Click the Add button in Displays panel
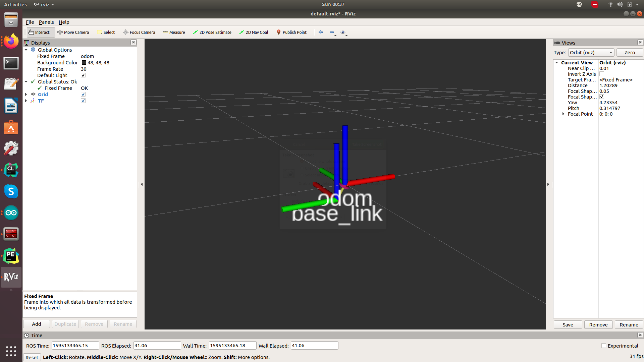Image resolution: width=644 pixels, height=362 pixels. click(36, 324)
